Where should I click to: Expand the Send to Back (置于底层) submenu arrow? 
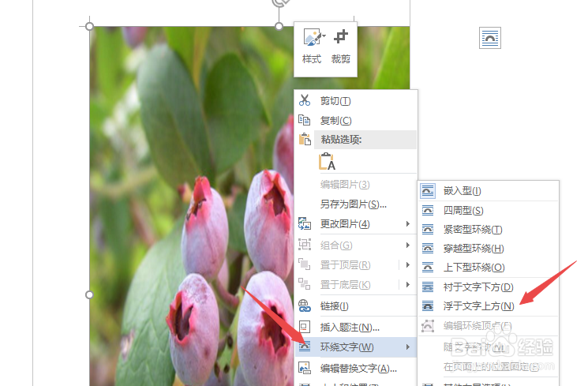tap(407, 284)
